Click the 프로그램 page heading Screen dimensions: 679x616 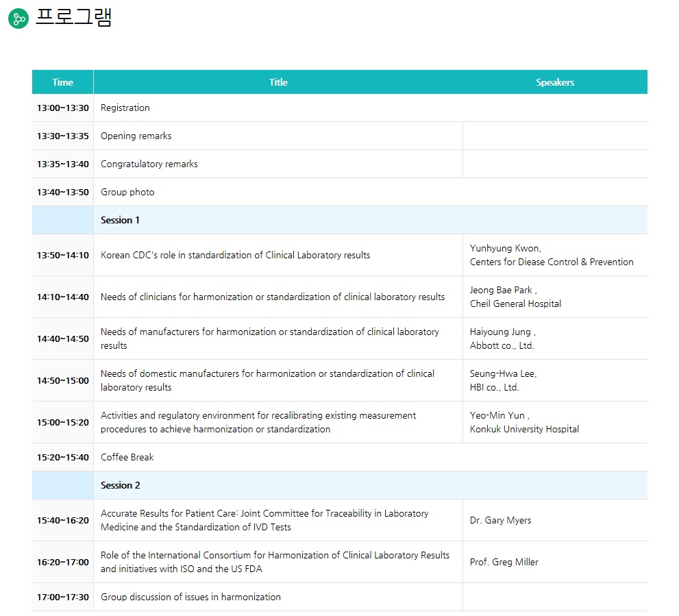tap(73, 17)
